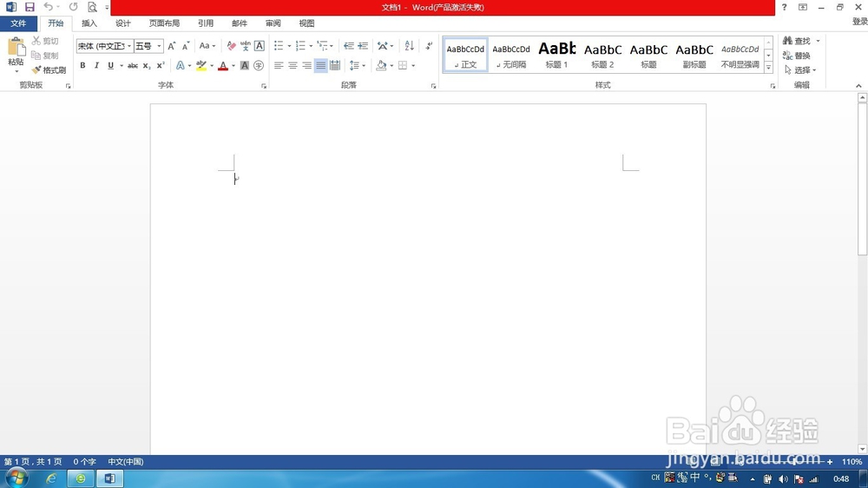Switch to the Design tab
The height and width of the screenshot is (488, 868).
123,23
